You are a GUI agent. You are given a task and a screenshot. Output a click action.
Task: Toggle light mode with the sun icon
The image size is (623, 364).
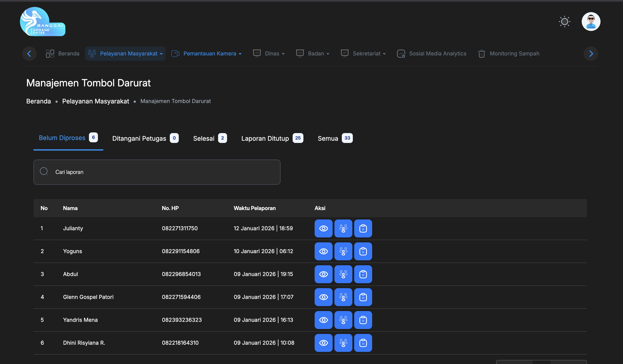point(564,22)
